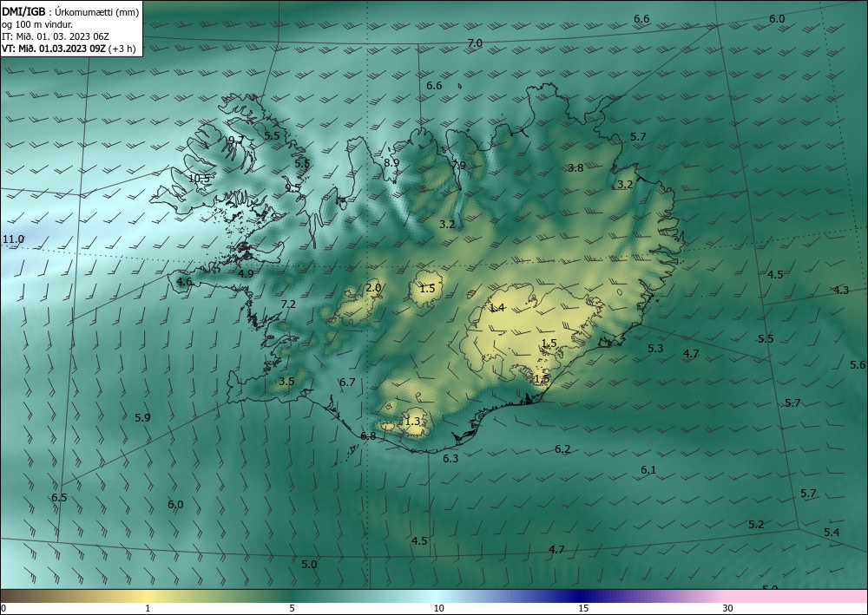Click the 2.0 value on the glacier
Screen dimensions: 868x615
pos(373,288)
